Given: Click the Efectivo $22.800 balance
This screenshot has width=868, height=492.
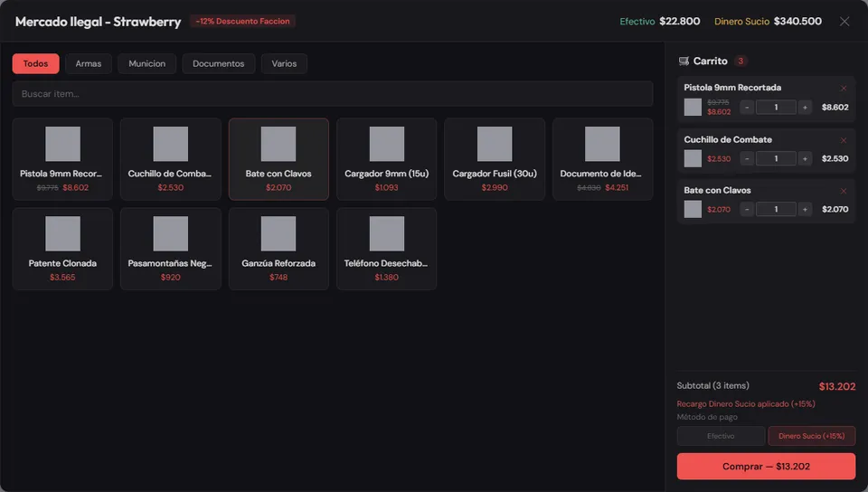Looking at the screenshot, I should pyautogui.click(x=660, y=21).
